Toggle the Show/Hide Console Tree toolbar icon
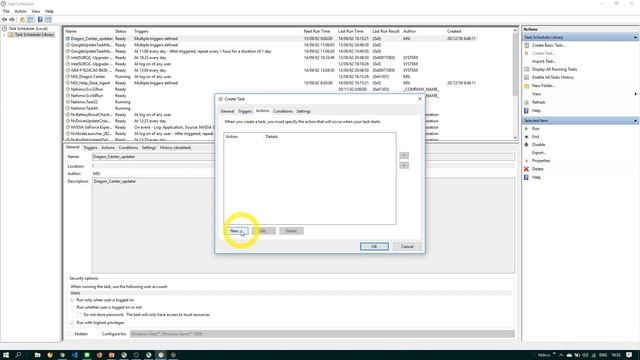This screenshot has width=640, height=360. [x=31, y=20]
